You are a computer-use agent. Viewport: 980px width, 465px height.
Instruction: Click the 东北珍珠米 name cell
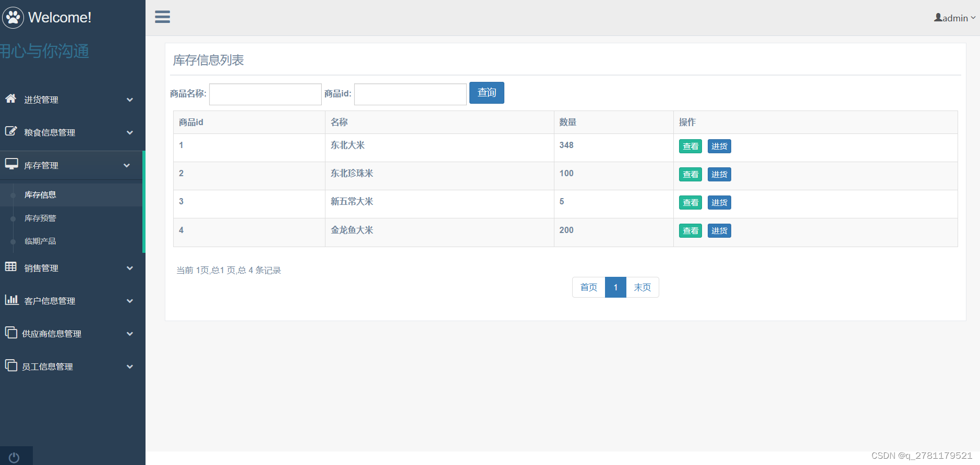[x=440, y=176]
